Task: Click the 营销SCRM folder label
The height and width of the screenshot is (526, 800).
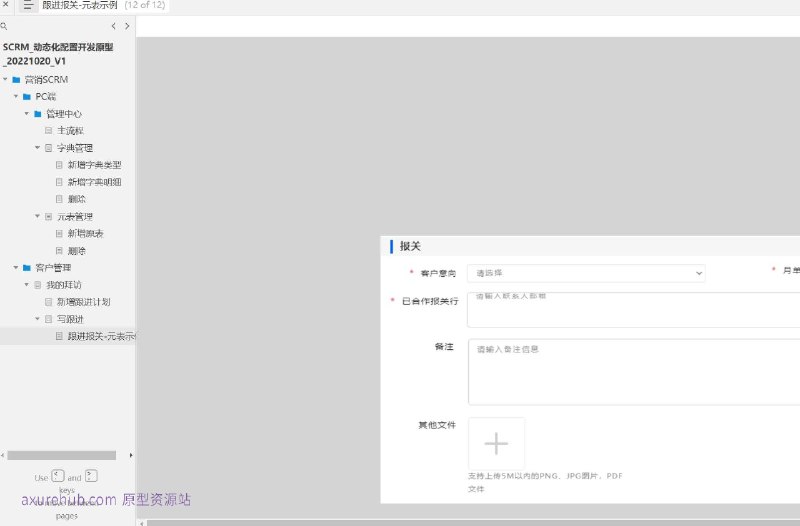Action: [x=46, y=80]
